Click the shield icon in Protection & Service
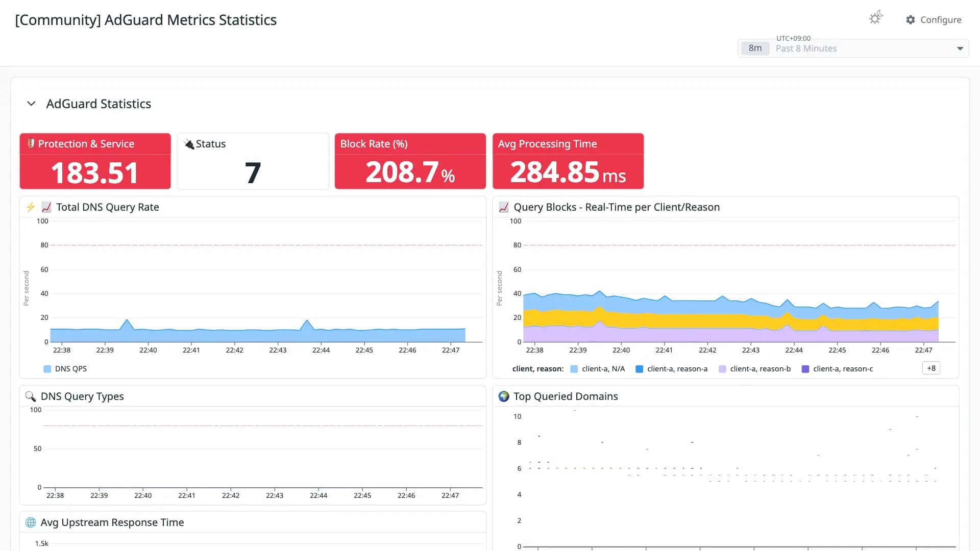The height and width of the screenshot is (551, 980). [31, 144]
